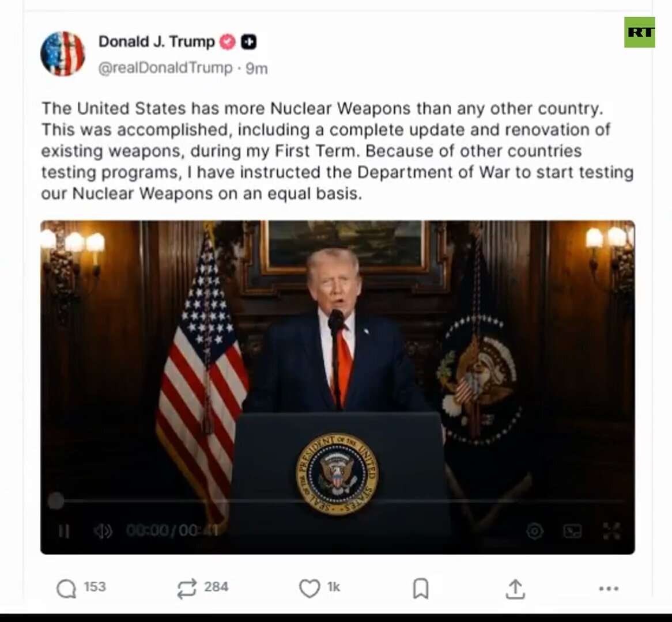Toggle picture-in-picture mode on the video
This screenshot has height=622, width=672.
(x=572, y=531)
